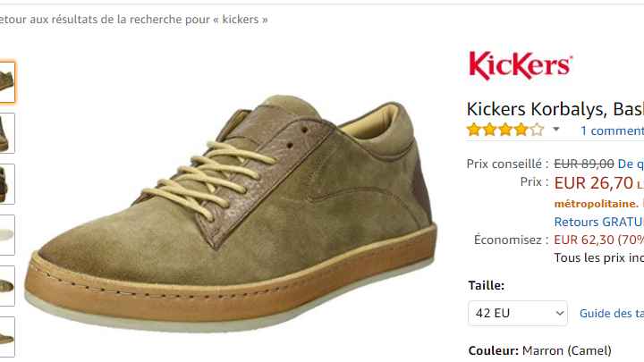
Task: Open the '1 commentaire' reviews link
Action: tap(612, 130)
